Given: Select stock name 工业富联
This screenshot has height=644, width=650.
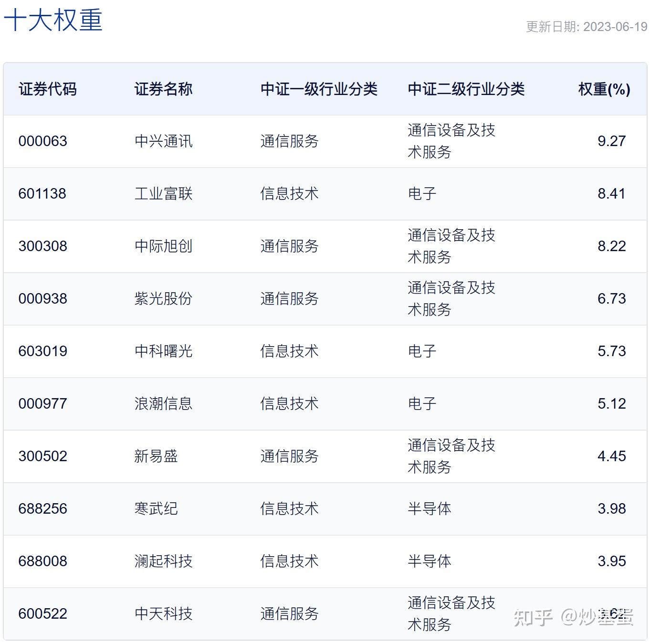Looking at the screenshot, I should pyautogui.click(x=164, y=194).
